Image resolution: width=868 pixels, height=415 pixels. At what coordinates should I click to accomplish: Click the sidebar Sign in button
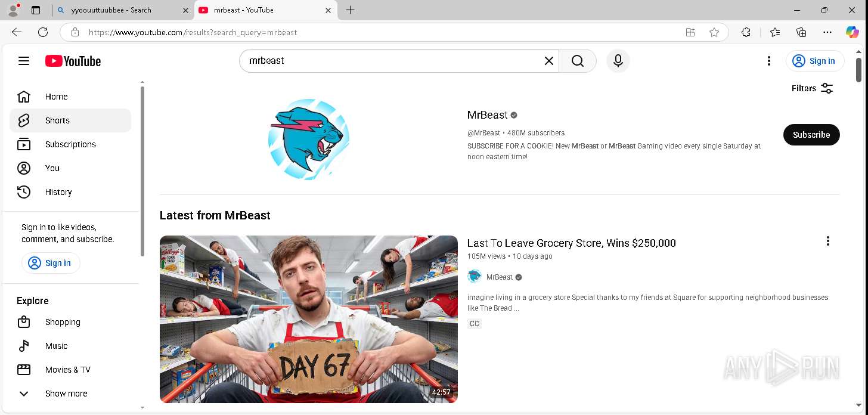[51, 263]
